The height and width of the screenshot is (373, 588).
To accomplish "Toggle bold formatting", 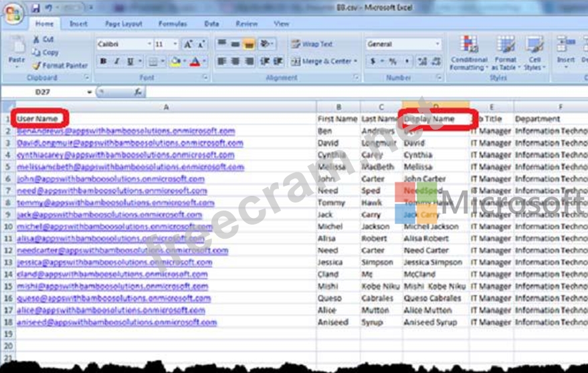I will click(103, 61).
